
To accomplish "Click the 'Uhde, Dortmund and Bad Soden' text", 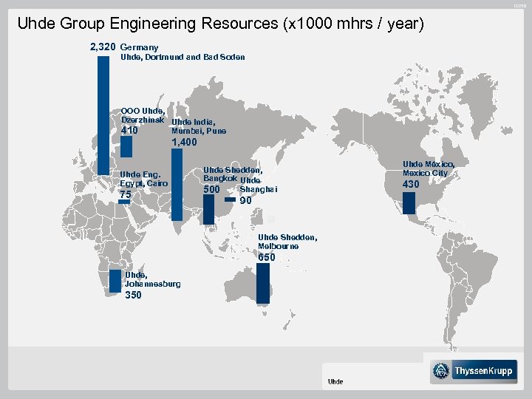I will click(182, 57).
